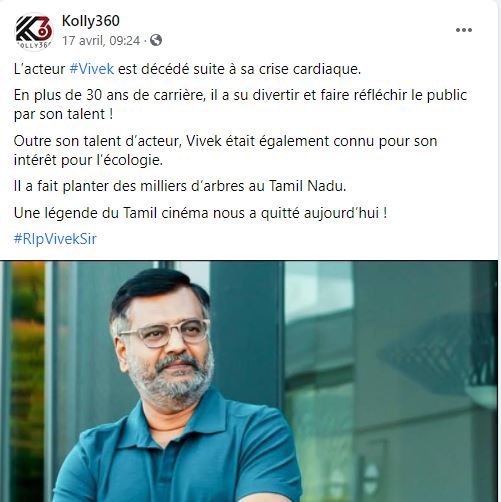Open the post photo of the man

[249, 381]
